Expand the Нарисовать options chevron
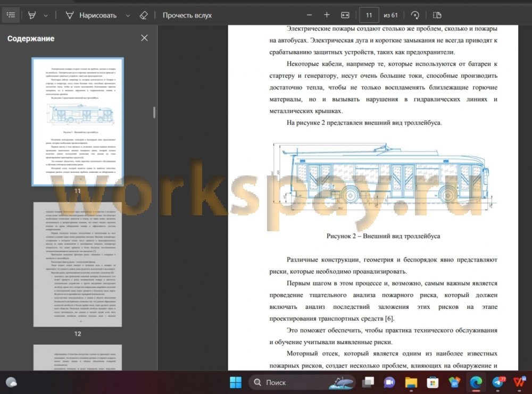The width and height of the screenshot is (532, 394). [x=128, y=15]
